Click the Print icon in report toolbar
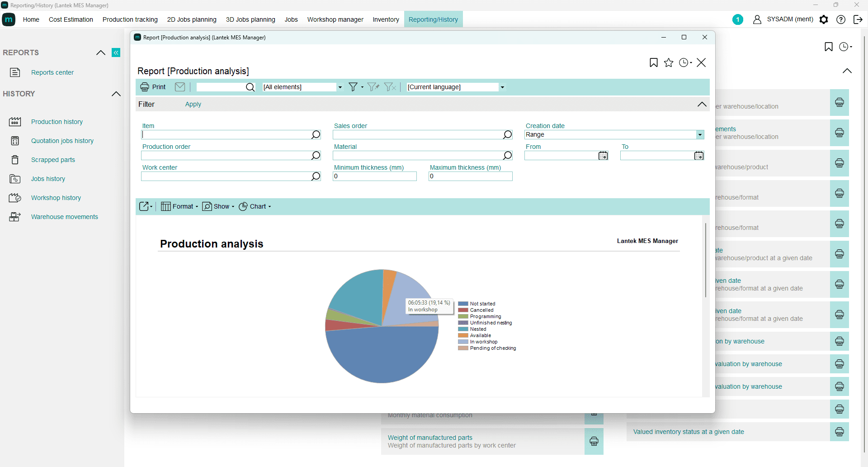Viewport: 868px width, 467px height. point(145,87)
